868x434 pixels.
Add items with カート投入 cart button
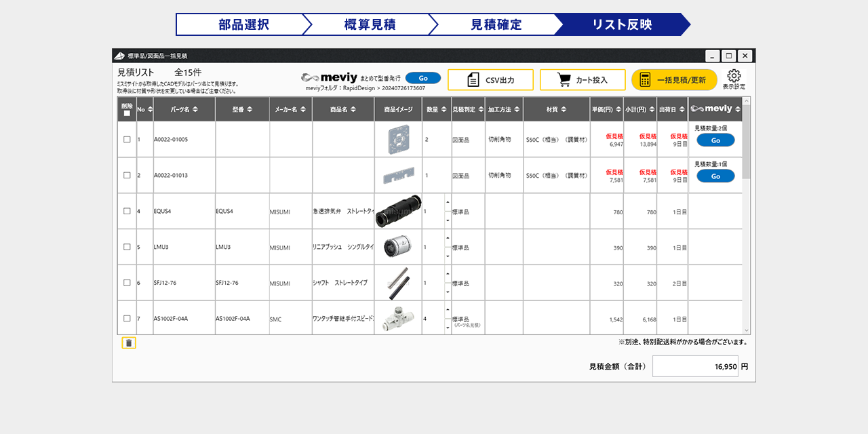pos(583,80)
